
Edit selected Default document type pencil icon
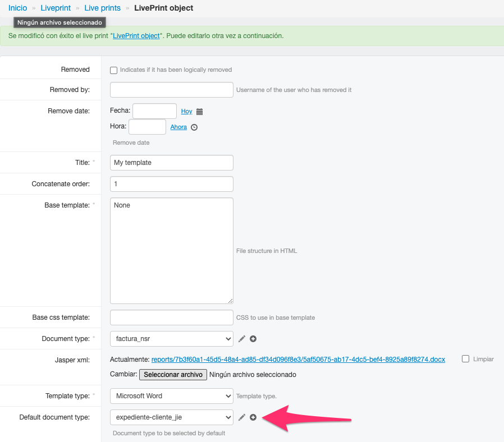[x=242, y=417]
